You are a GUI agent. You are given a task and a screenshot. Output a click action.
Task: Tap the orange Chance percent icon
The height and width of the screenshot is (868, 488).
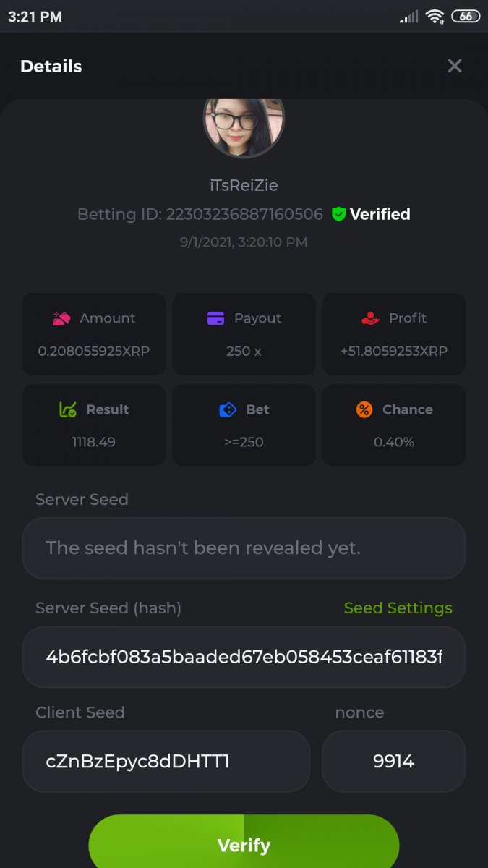point(364,409)
